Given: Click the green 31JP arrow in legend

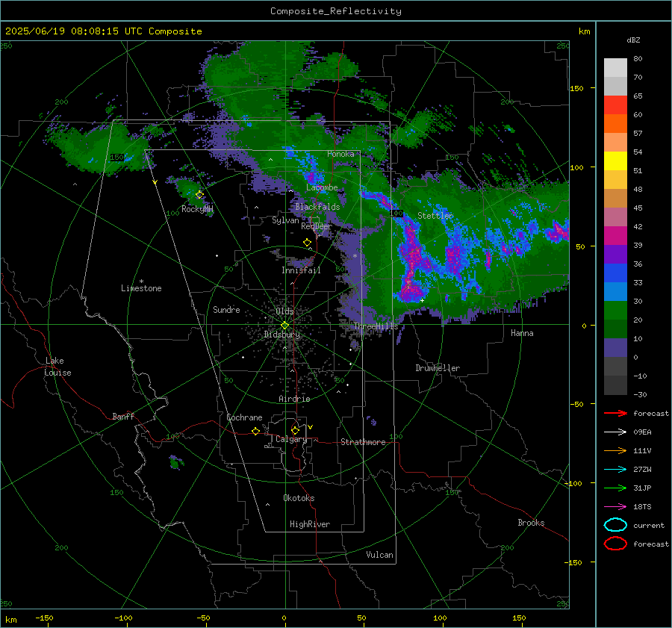Looking at the screenshot, I should [615, 488].
